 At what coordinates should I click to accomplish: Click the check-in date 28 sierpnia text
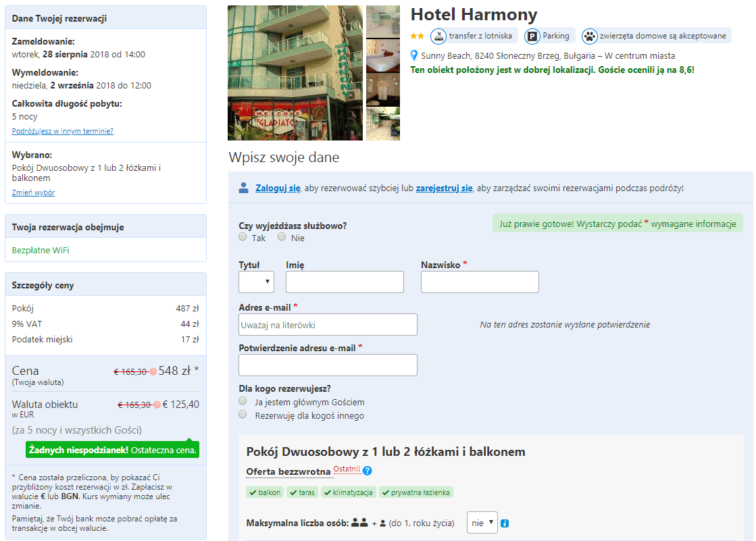[x=65, y=55]
